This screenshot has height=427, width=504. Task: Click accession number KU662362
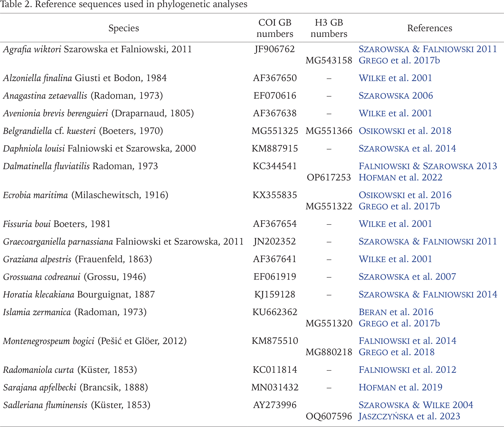(275, 312)
